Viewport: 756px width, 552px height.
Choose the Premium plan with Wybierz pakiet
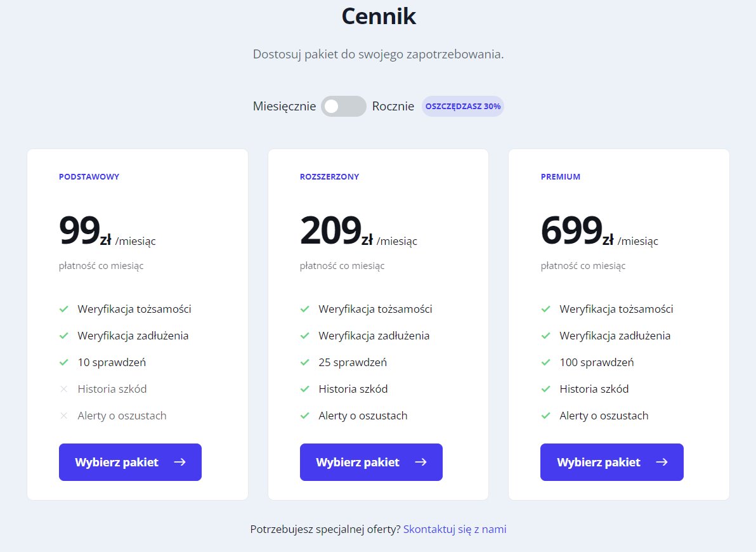tap(612, 462)
